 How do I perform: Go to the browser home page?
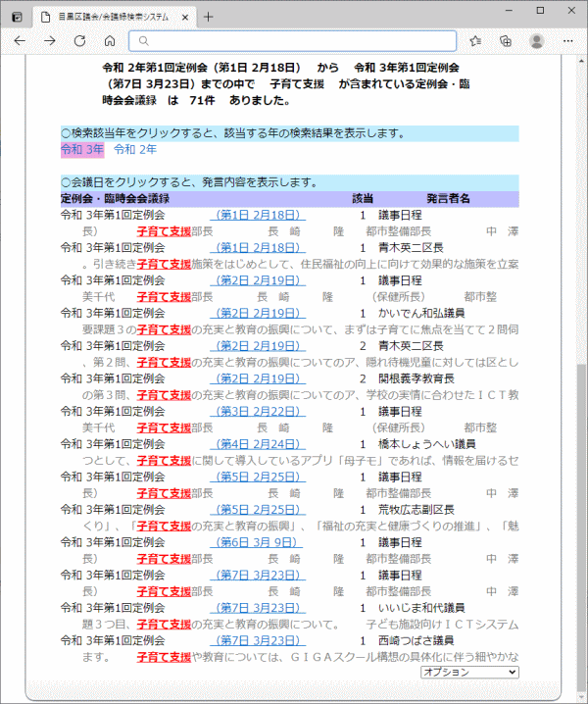[110, 41]
